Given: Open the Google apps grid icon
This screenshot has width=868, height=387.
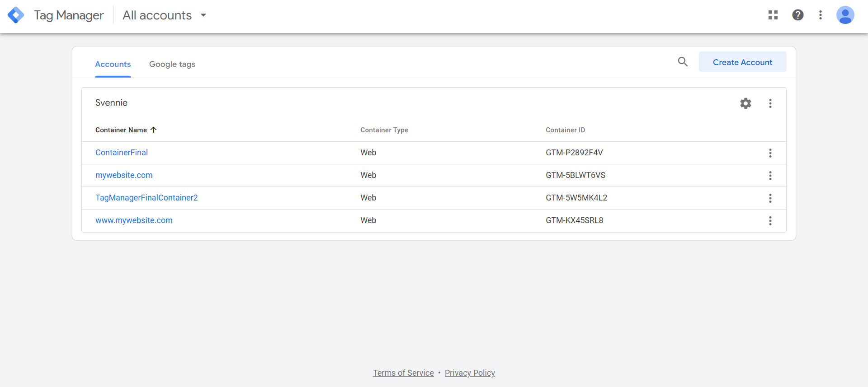Looking at the screenshot, I should click(x=773, y=15).
